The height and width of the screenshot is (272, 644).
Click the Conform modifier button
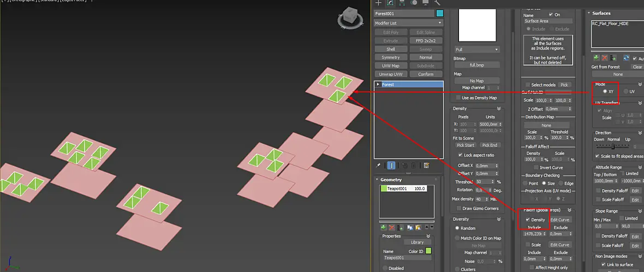click(x=426, y=74)
